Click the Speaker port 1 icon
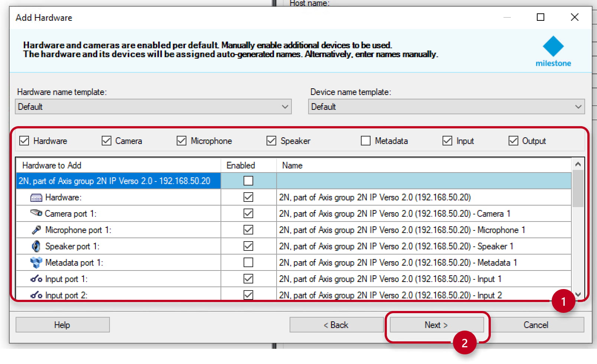The width and height of the screenshot is (597, 364). [x=36, y=246]
